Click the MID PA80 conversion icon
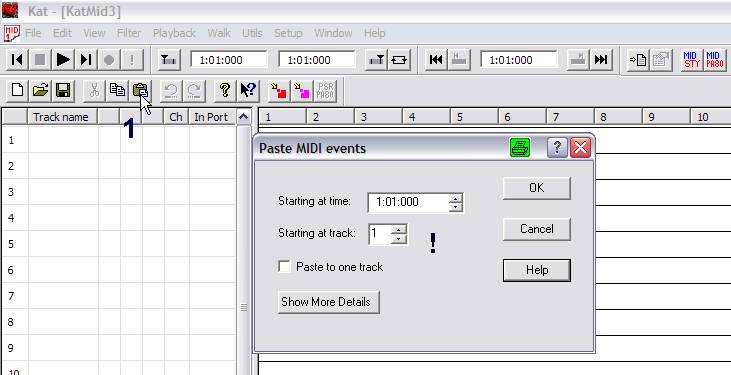The height and width of the screenshot is (375, 731). (715, 60)
